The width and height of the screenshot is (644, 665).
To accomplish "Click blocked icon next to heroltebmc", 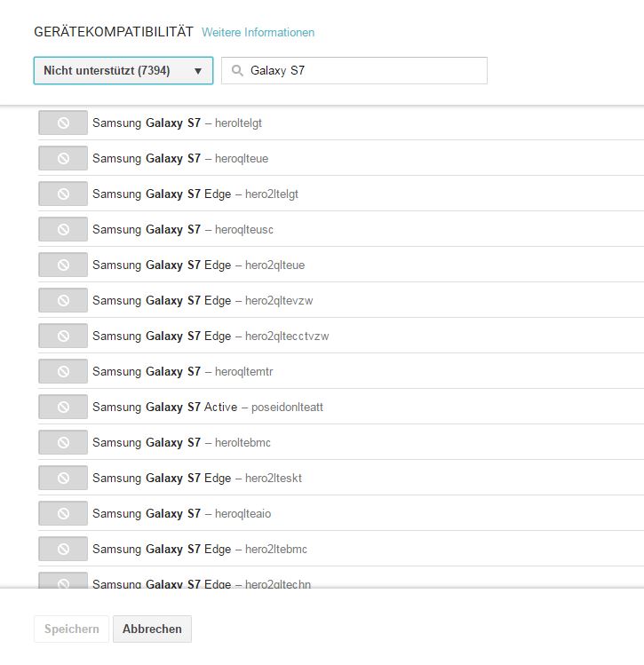I will (x=63, y=443).
